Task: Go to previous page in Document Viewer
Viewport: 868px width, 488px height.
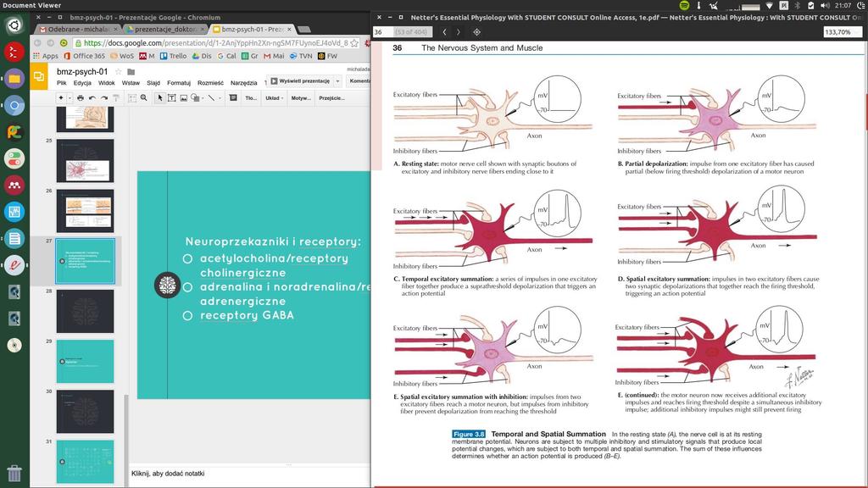Action: point(444,32)
